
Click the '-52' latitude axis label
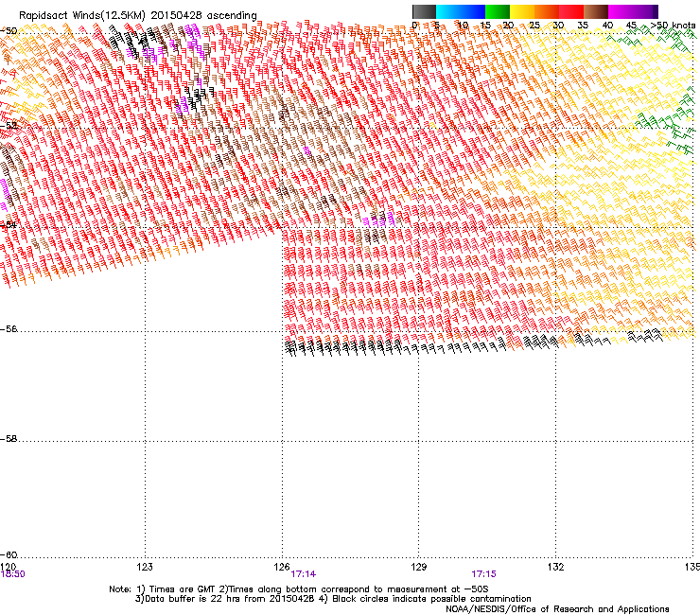pos(9,126)
